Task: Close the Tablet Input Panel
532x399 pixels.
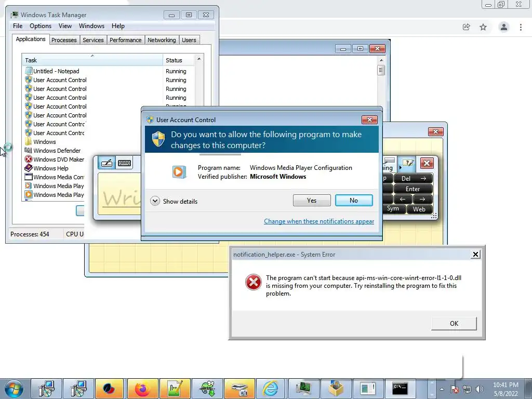Action: pyautogui.click(x=427, y=163)
